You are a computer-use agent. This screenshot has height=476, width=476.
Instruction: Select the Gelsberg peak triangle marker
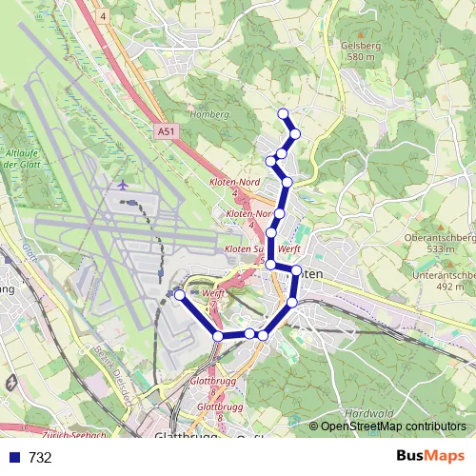coord(361,34)
